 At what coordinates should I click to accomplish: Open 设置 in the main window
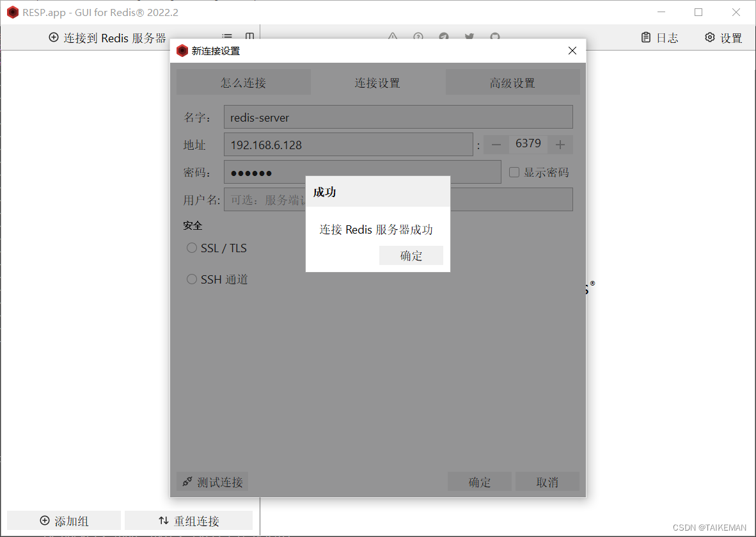723,38
